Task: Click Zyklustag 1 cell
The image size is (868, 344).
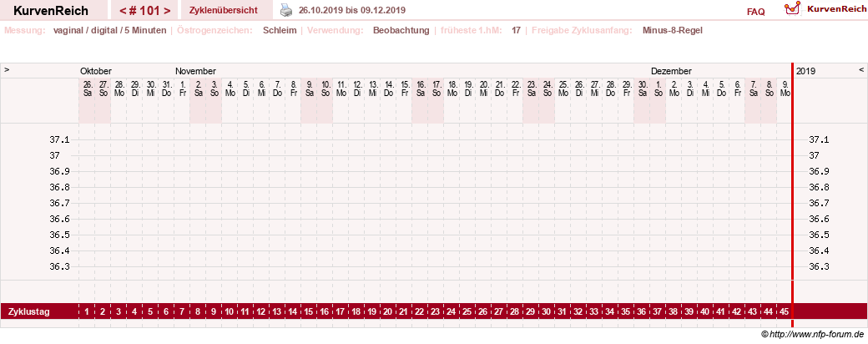Action: [x=87, y=312]
